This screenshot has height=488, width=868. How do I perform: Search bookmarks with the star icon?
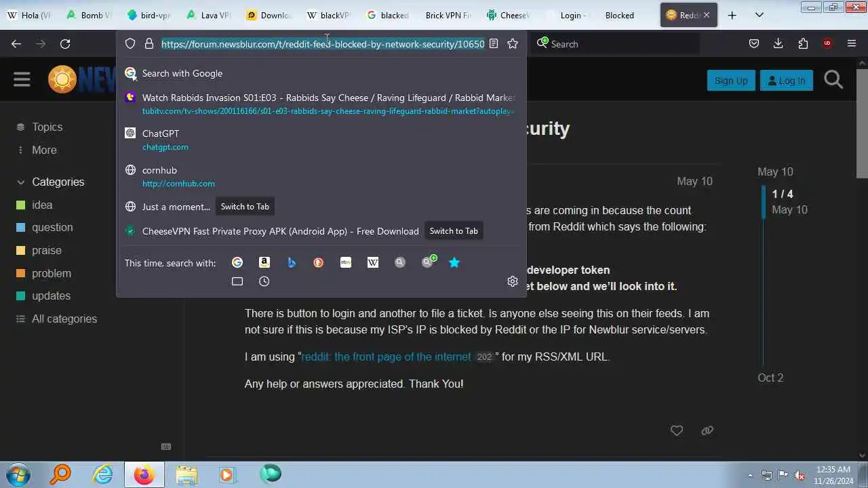(x=454, y=262)
